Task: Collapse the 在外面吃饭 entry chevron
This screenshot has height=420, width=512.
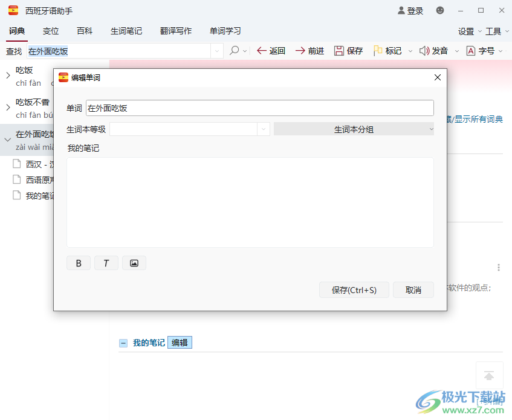Action: 8,140
